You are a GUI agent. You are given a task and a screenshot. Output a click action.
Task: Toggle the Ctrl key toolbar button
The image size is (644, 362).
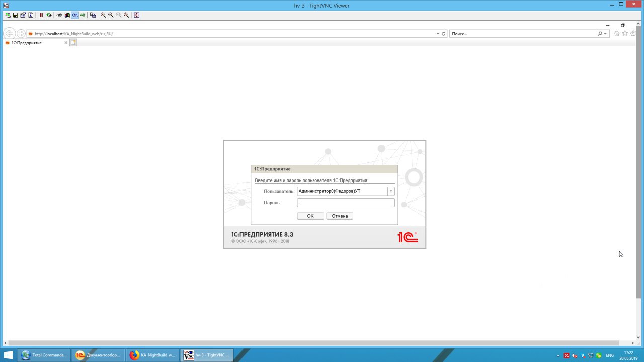[75, 15]
